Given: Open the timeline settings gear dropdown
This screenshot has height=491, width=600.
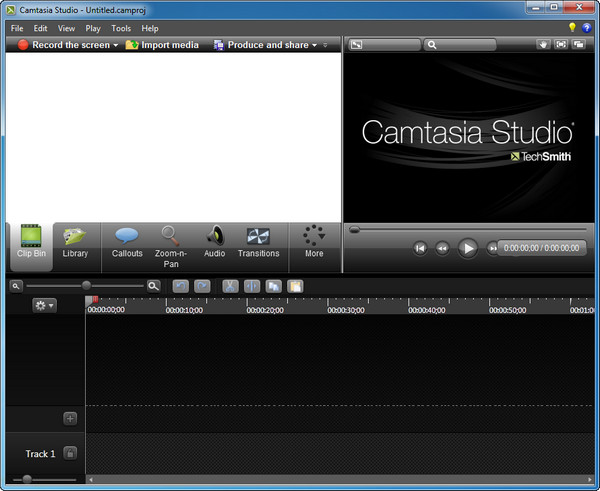Looking at the screenshot, I should coord(45,305).
